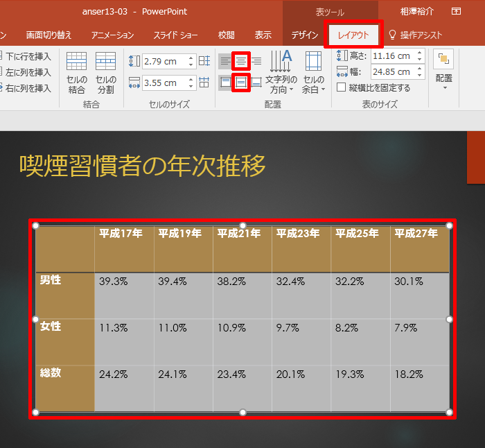Image resolution: width=485 pixels, height=448 pixels.
Task: Click Insert Row Below (下に行を挿入)
Action: 26,56
